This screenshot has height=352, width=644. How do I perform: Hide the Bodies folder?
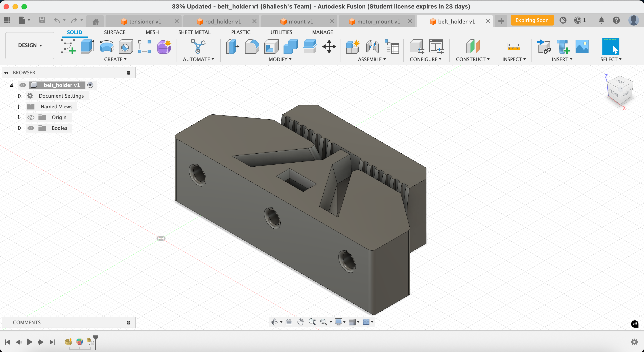[31, 128]
